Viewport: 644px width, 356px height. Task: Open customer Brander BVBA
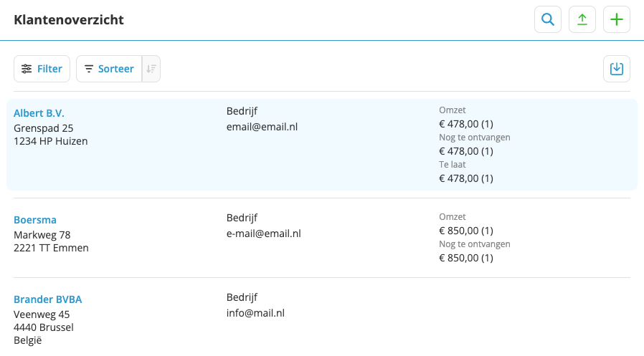[x=47, y=299]
